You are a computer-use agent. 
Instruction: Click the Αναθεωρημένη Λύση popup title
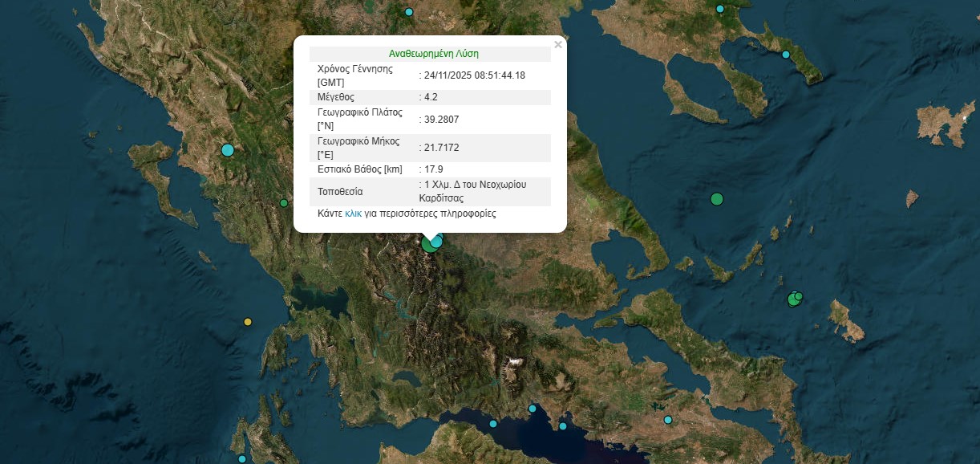(432, 53)
